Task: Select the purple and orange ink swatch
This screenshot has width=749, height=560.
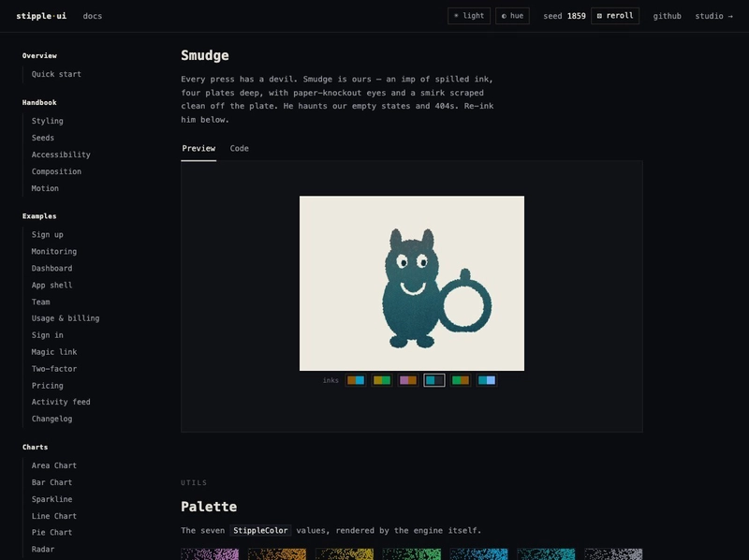Action: point(408,380)
